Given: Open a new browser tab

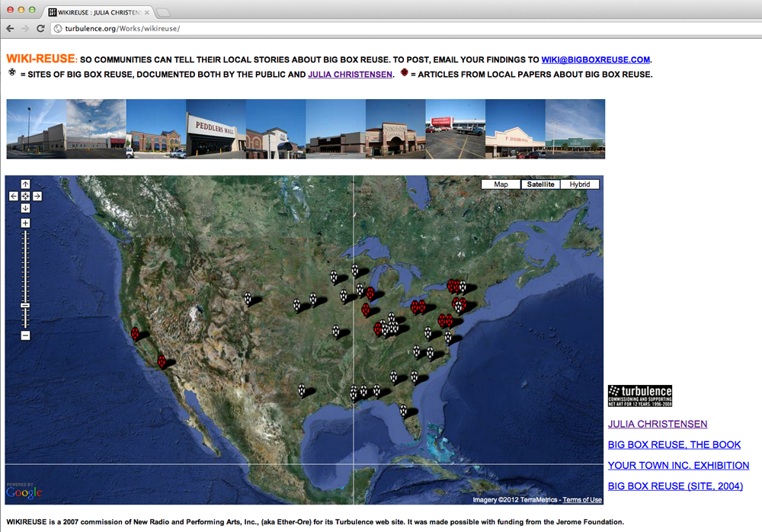Looking at the screenshot, I should 164,12.
